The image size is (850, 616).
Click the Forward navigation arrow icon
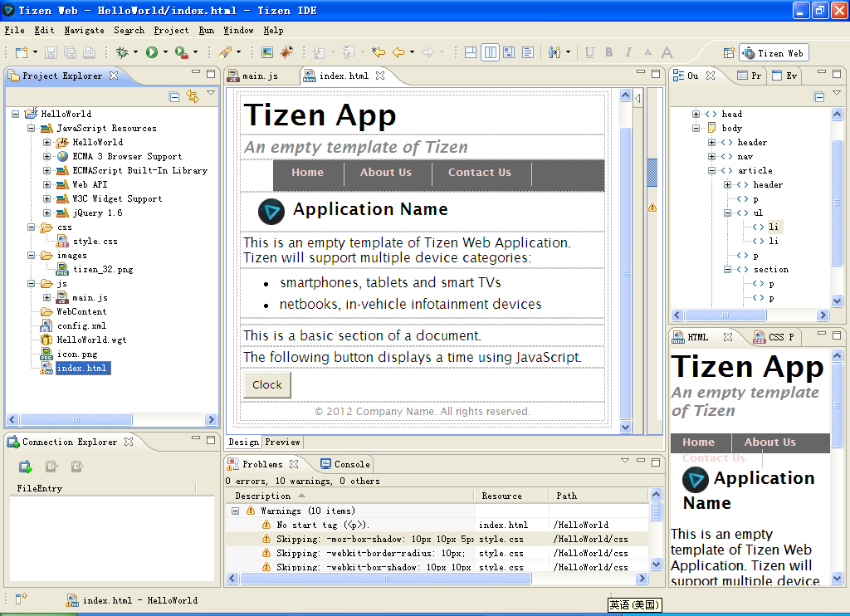pyautogui.click(x=428, y=52)
